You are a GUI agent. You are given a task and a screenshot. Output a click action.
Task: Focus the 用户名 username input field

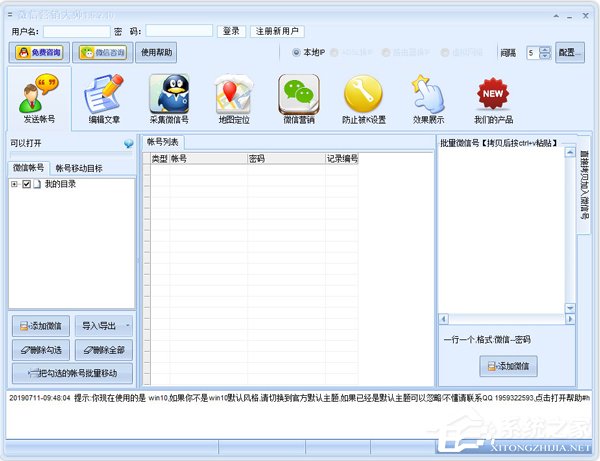tap(77, 31)
